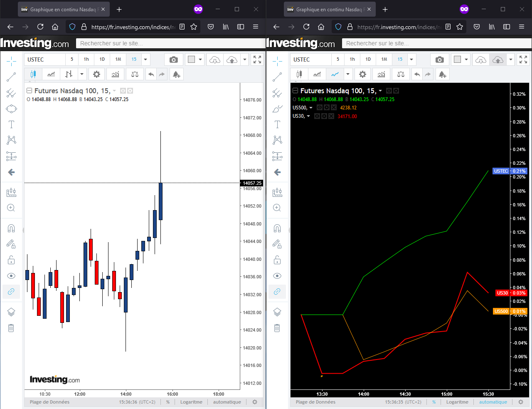Remove the US500 comparison with its X
The width and height of the screenshot is (532, 409).
tap(333, 108)
